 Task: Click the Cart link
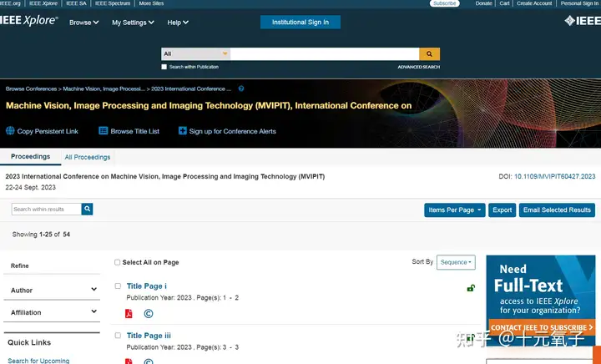coord(504,3)
